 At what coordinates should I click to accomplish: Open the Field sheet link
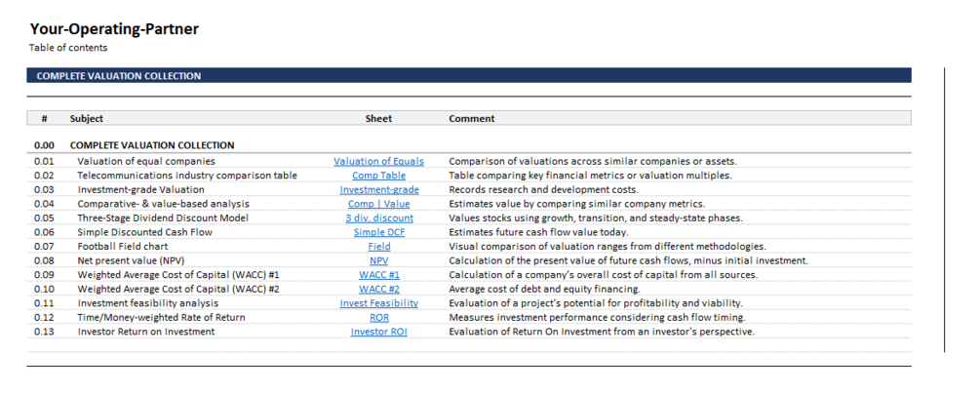coord(379,246)
